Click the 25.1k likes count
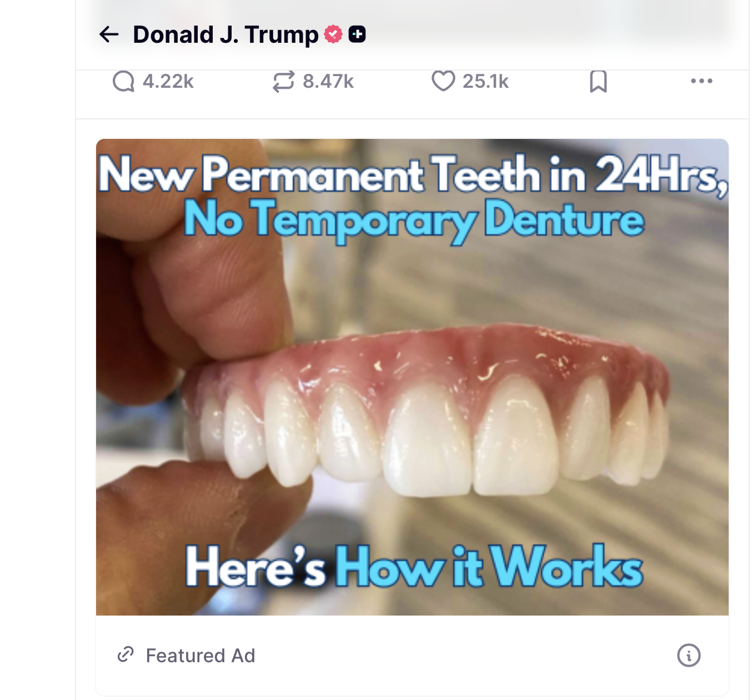Screen dimensions: 752x700 pyautogui.click(x=485, y=82)
